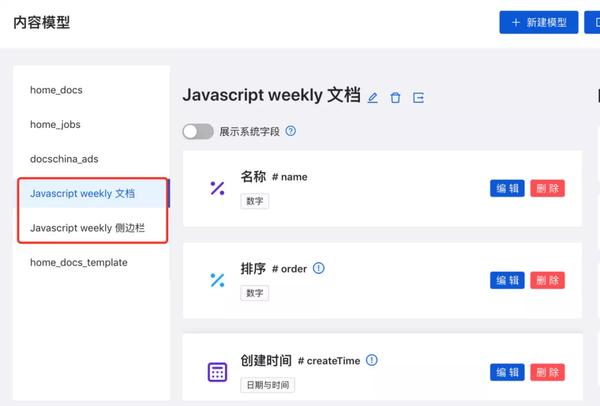Select home_docs_template model
The width and height of the screenshot is (600, 406).
tap(79, 263)
